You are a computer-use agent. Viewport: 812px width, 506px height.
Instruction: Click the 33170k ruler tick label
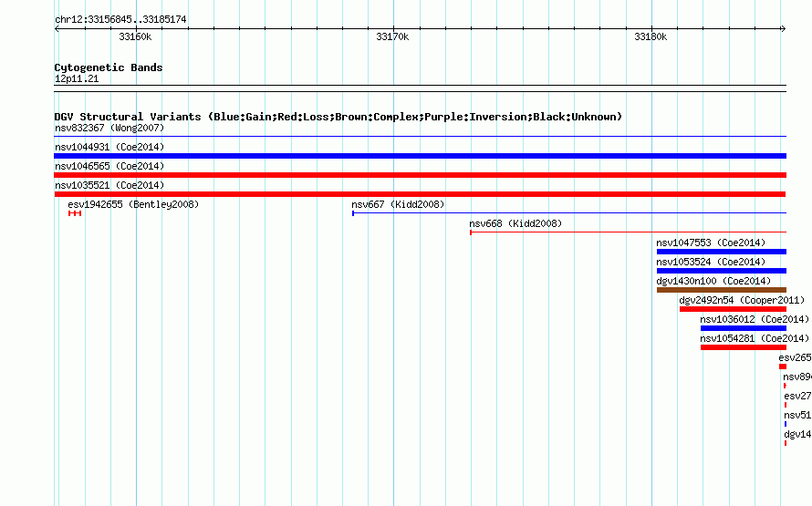pyautogui.click(x=392, y=36)
